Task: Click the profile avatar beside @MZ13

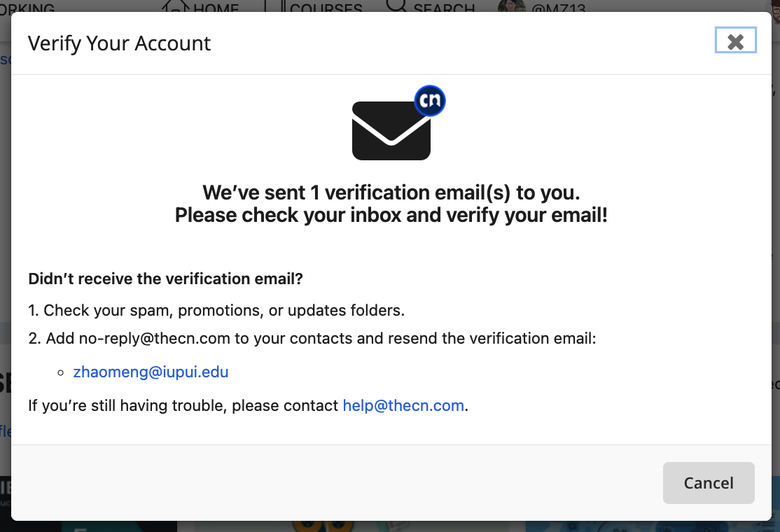Action: pos(512,6)
